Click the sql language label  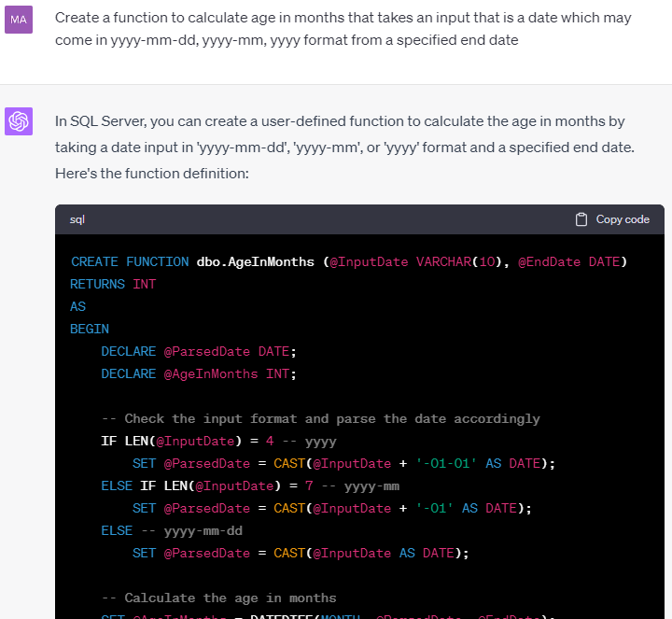77,219
